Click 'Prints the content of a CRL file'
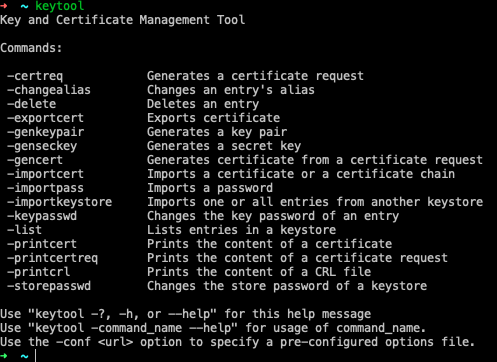Screen dimensions: 497x362 [x=259, y=272]
